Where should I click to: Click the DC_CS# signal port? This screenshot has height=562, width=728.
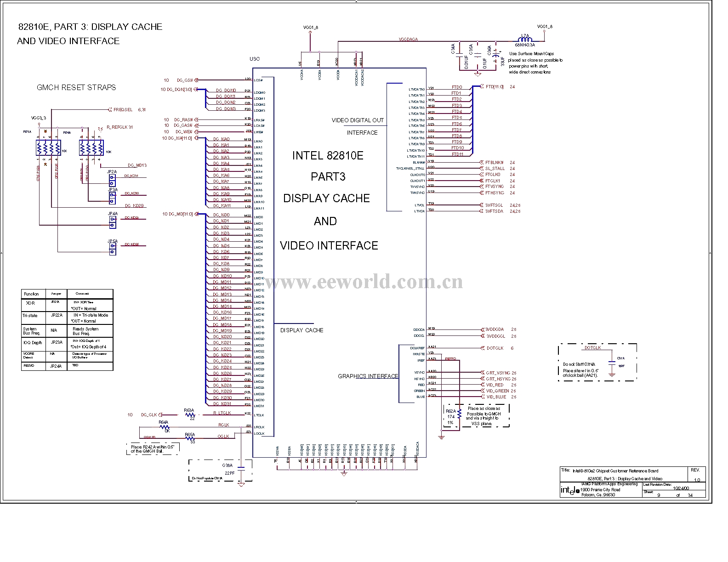coord(188,80)
